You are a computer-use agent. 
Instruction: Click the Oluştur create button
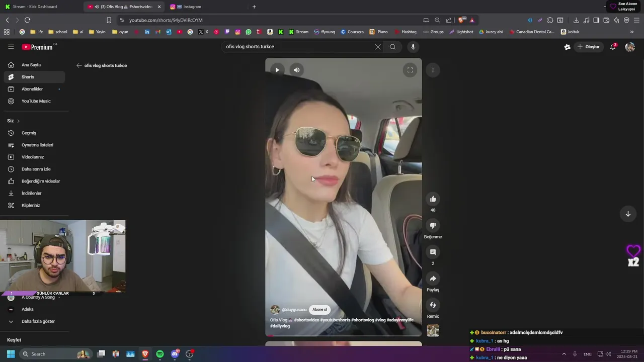(x=588, y=47)
